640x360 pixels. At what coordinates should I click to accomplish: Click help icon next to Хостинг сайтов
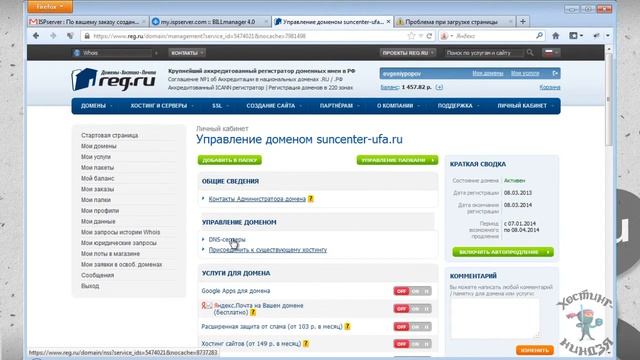[306, 344]
